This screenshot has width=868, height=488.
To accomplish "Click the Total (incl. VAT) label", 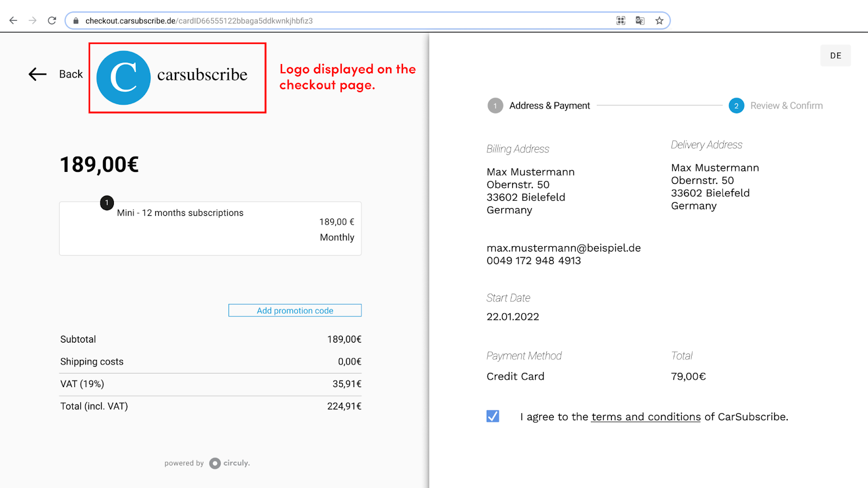I will pos(94,406).
